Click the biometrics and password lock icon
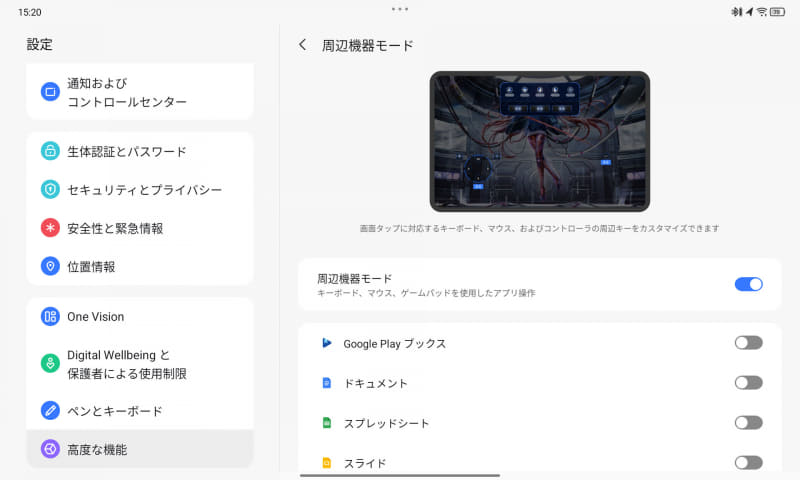800x480 pixels. click(x=50, y=151)
